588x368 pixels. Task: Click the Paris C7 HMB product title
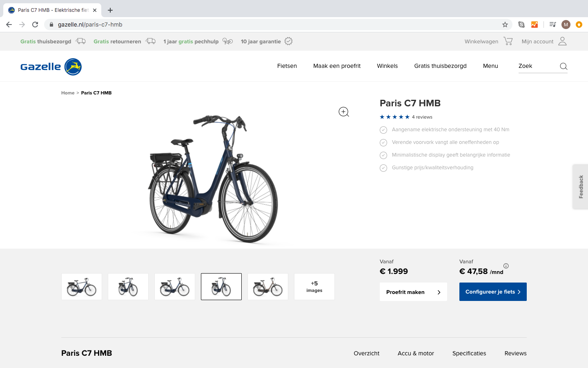[410, 103]
